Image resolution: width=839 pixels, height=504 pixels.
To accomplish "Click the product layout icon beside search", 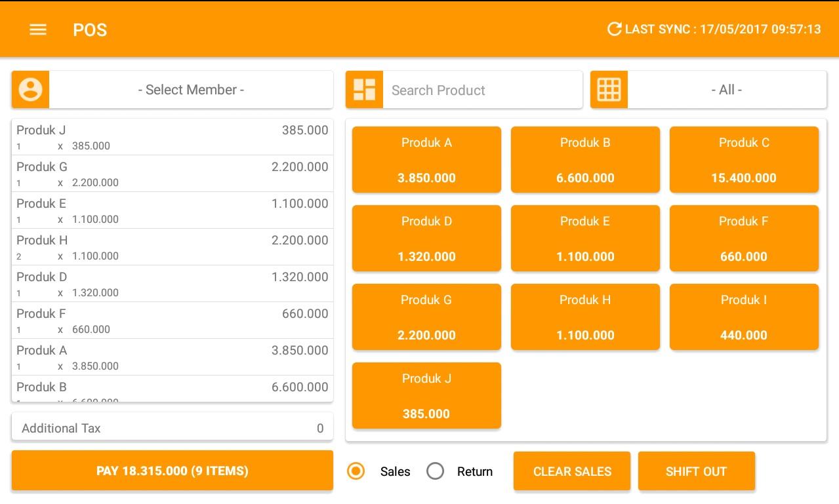I will [x=364, y=90].
